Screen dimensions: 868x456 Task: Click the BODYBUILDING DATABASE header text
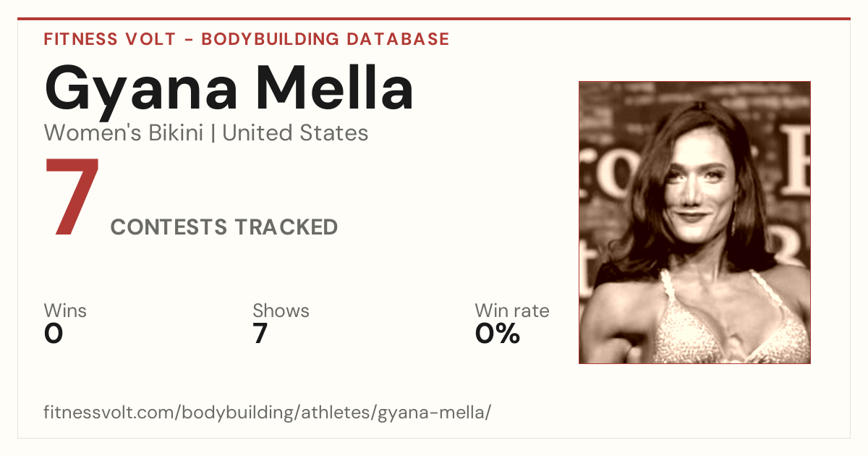tap(325, 39)
